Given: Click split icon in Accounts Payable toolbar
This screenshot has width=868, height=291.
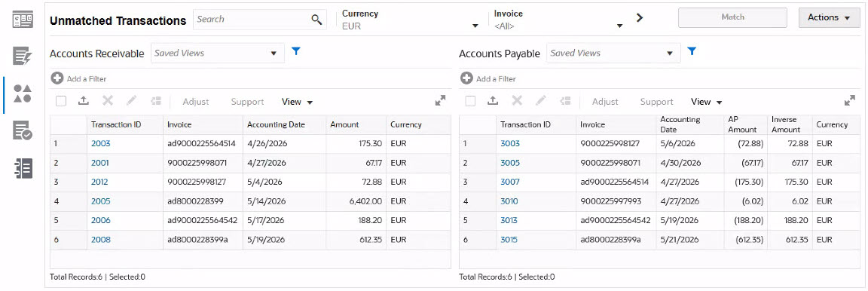Looking at the screenshot, I should (x=565, y=101).
